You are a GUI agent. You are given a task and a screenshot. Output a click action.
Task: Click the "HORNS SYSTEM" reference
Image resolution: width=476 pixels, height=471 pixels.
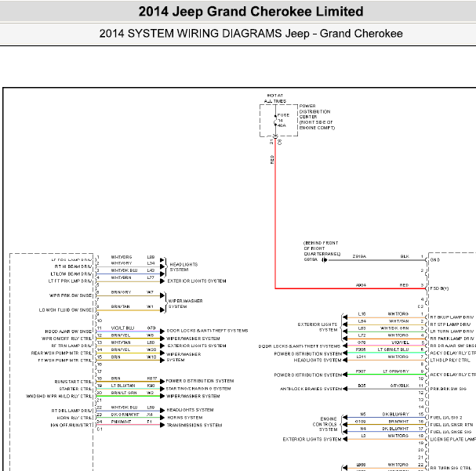click(185, 418)
